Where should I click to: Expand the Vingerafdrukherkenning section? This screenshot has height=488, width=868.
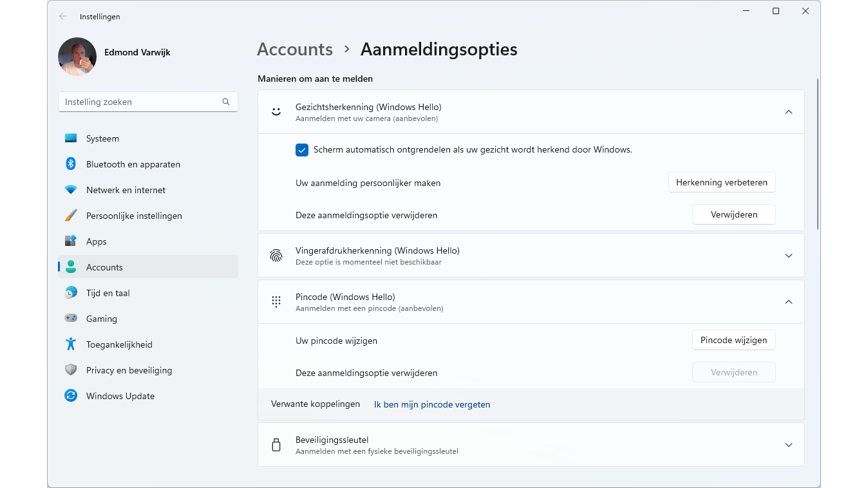(789, 256)
